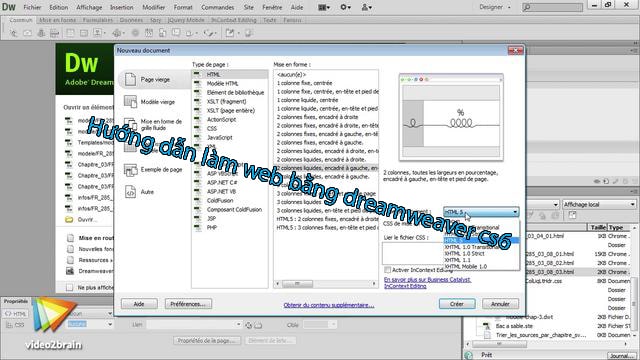Click the Créer button

tap(457, 304)
